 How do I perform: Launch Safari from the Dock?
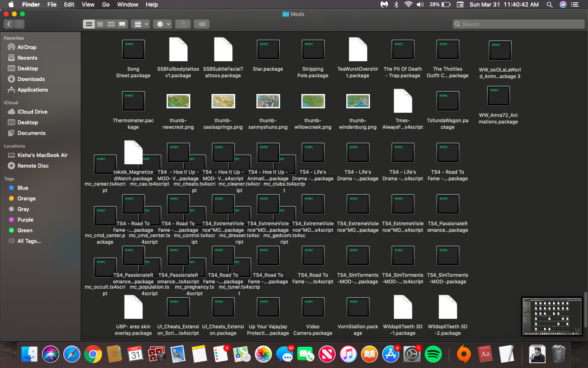click(x=72, y=354)
